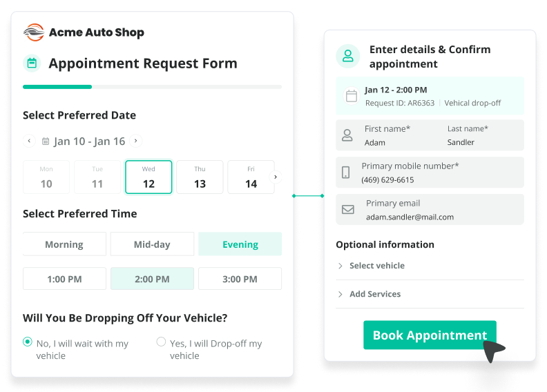Go to next week with right arrow
This screenshot has height=392, width=547.
pos(136,141)
